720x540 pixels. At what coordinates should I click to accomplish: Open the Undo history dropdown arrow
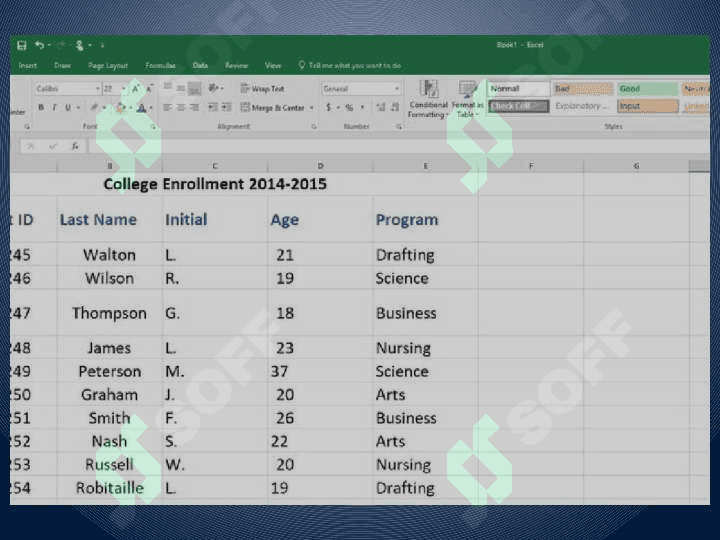tap(49, 45)
